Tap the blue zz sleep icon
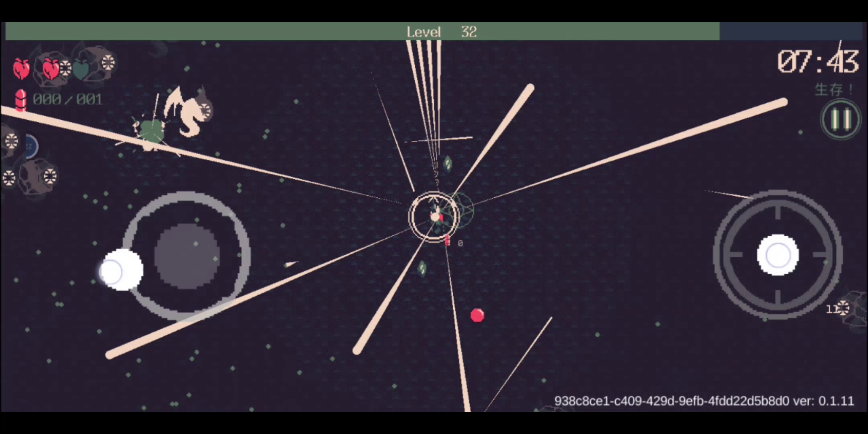This screenshot has height=434, width=868. coord(31,146)
